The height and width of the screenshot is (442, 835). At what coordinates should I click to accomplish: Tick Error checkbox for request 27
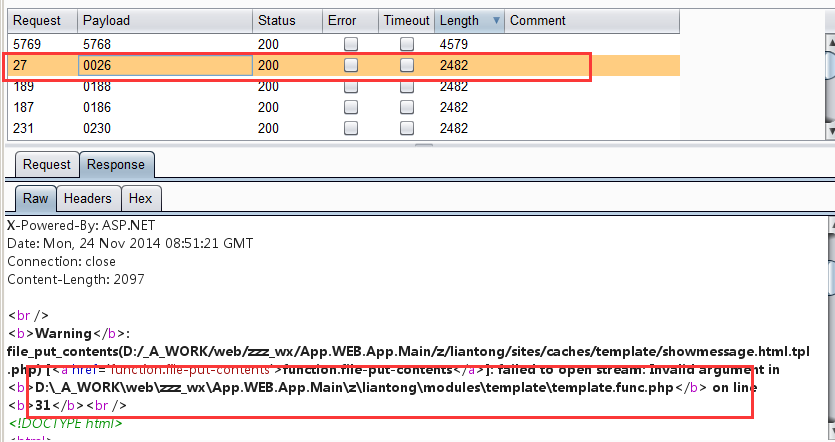tap(351, 65)
